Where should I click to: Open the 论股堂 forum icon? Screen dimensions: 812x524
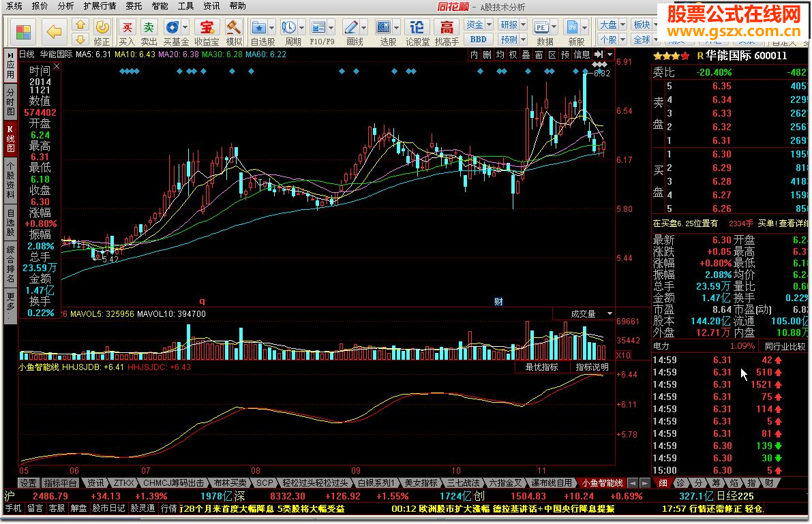417,32
